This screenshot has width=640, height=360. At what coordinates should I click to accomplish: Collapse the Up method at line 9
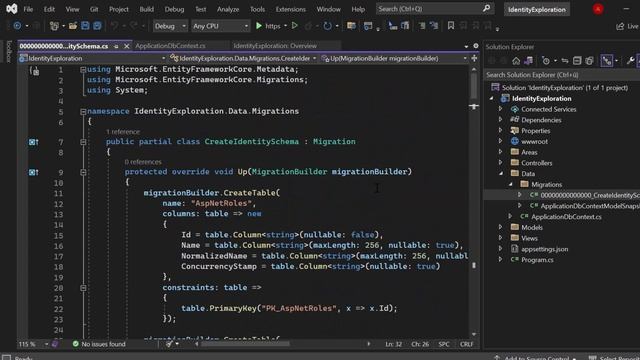(x=83, y=172)
